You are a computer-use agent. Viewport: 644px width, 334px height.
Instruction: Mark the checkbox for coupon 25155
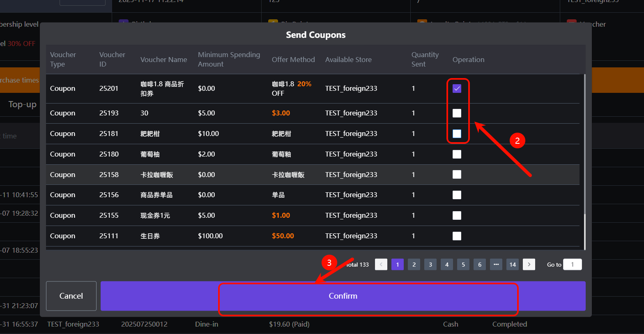(x=457, y=216)
